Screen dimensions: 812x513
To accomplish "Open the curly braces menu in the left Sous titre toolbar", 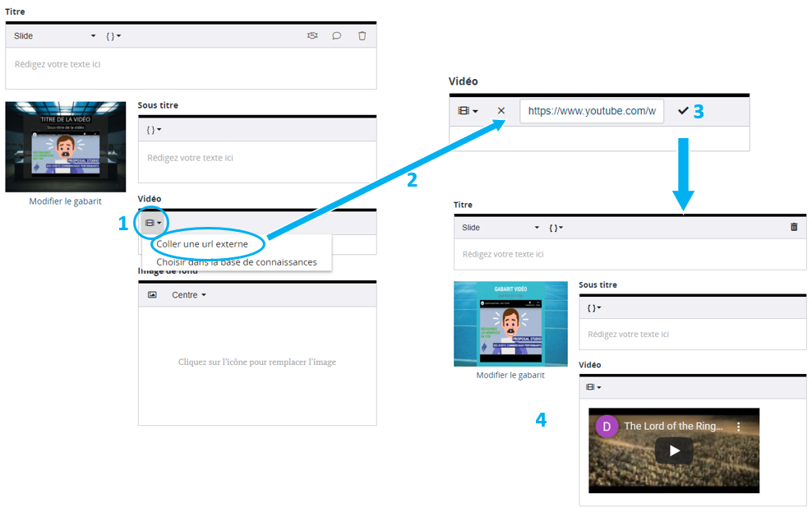I will click(x=154, y=130).
